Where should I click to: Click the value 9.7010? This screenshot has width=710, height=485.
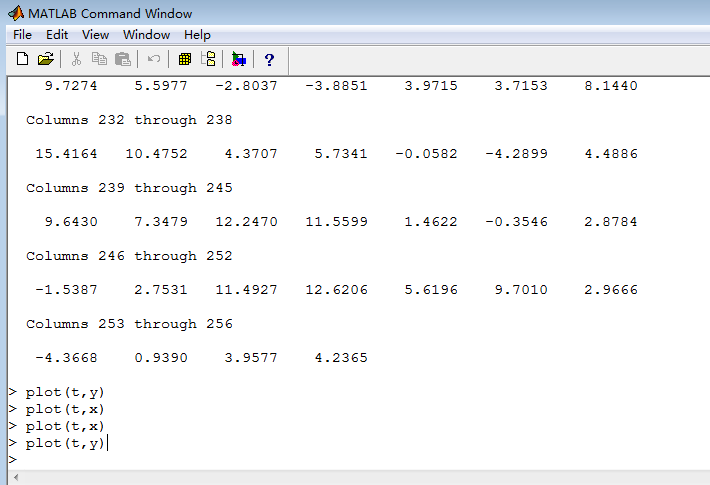(521, 290)
